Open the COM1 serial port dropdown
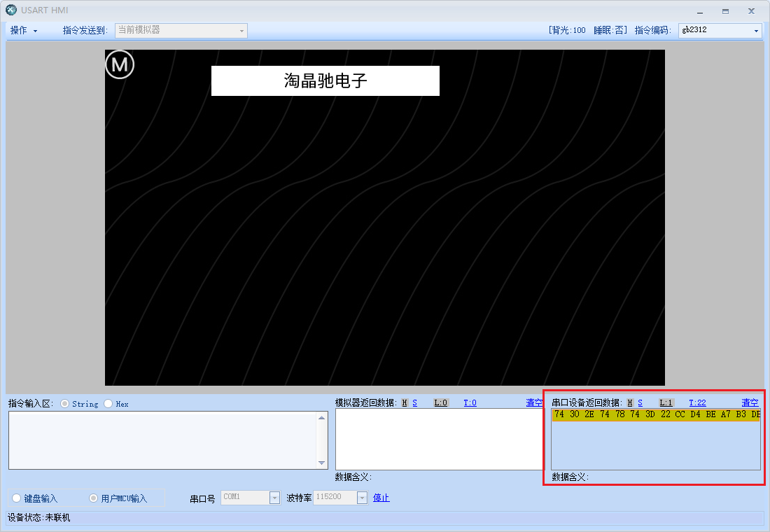The image size is (770, 532). 275,498
